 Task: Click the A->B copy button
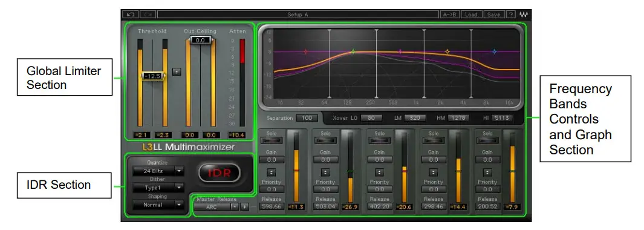pyautogui.click(x=450, y=15)
